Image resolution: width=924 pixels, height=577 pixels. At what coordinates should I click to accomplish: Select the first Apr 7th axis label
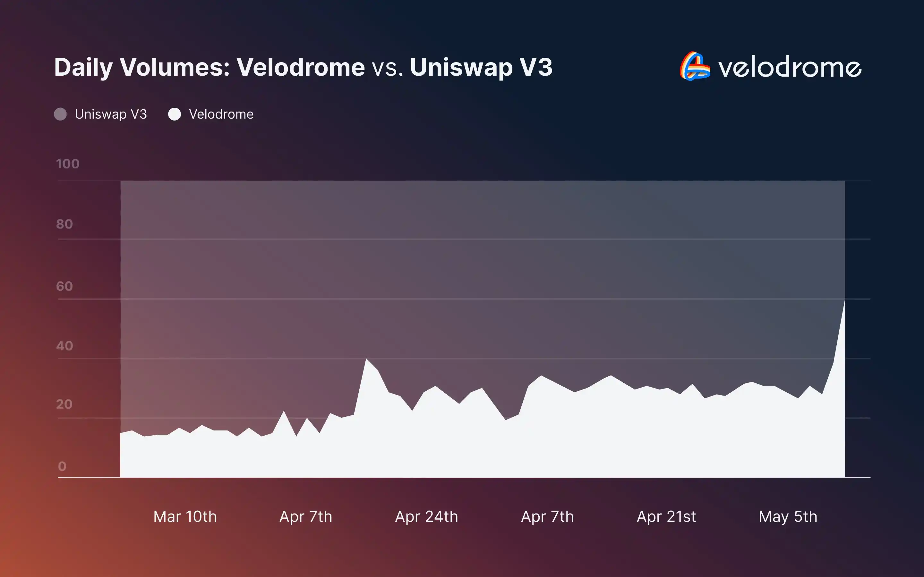coord(305,516)
